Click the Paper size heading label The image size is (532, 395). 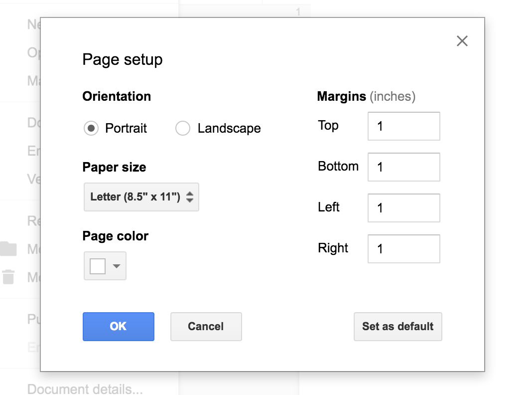pos(114,167)
